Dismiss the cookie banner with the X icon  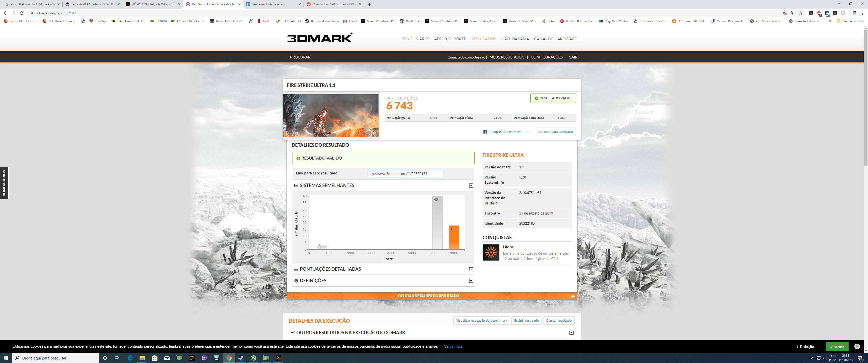click(857, 346)
